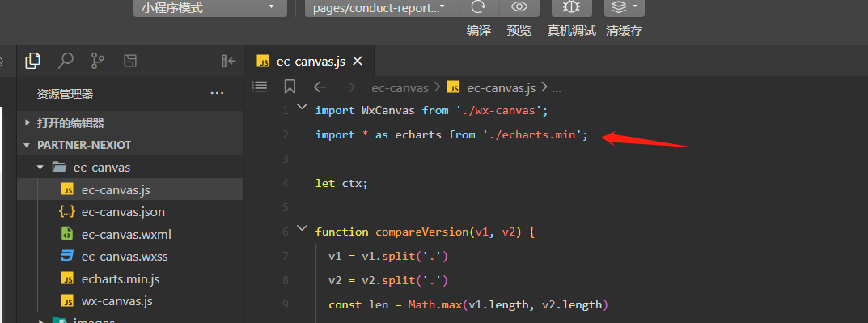Open echarts.min.js in the file tree
Viewport: 868px width, 323px height.
(120, 279)
